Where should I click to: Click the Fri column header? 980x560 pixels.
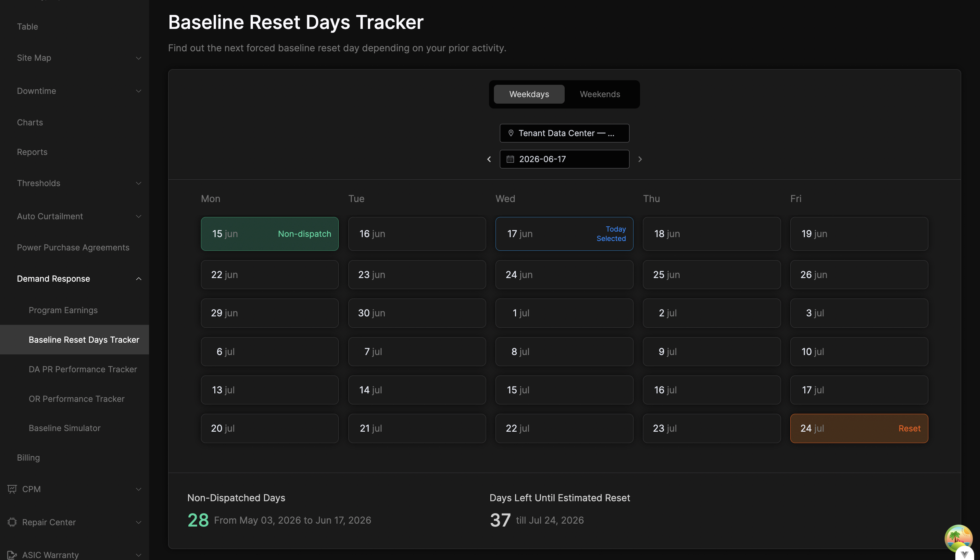(x=796, y=199)
